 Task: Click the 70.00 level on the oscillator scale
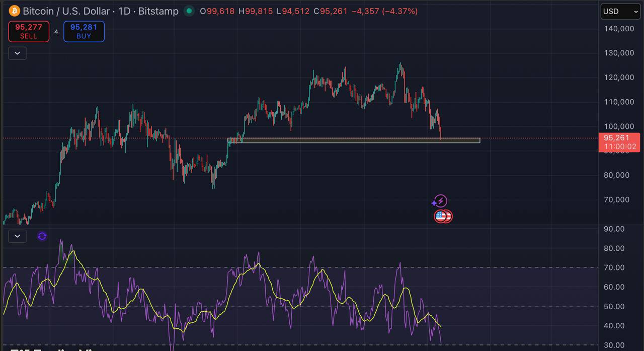click(614, 267)
